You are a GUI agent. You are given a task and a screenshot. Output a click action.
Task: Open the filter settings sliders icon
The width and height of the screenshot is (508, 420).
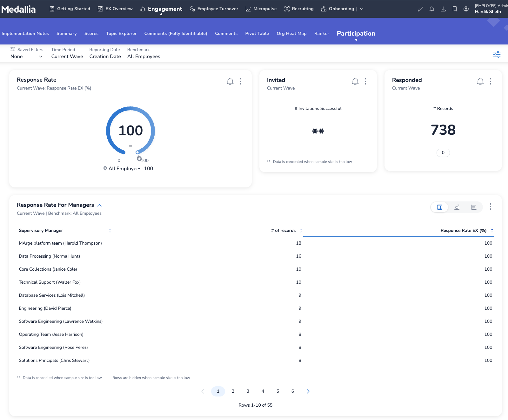pos(497,54)
